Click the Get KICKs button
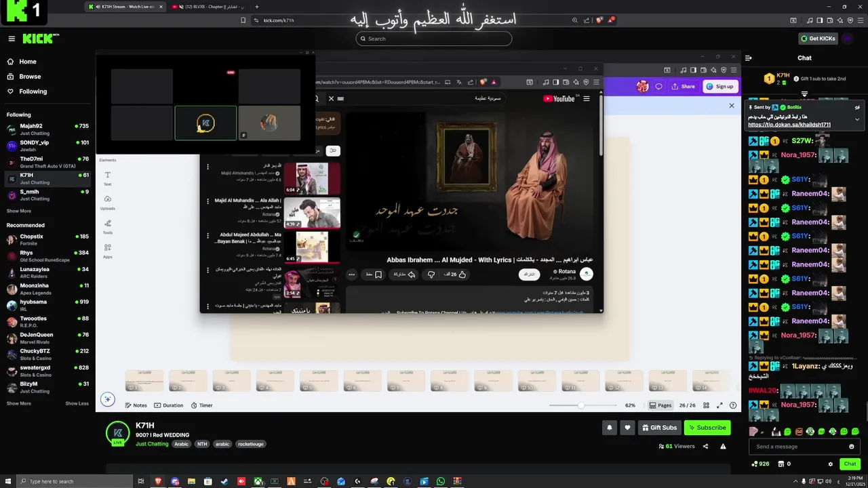Image resolution: width=868 pixels, height=488 pixels. (818, 39)
